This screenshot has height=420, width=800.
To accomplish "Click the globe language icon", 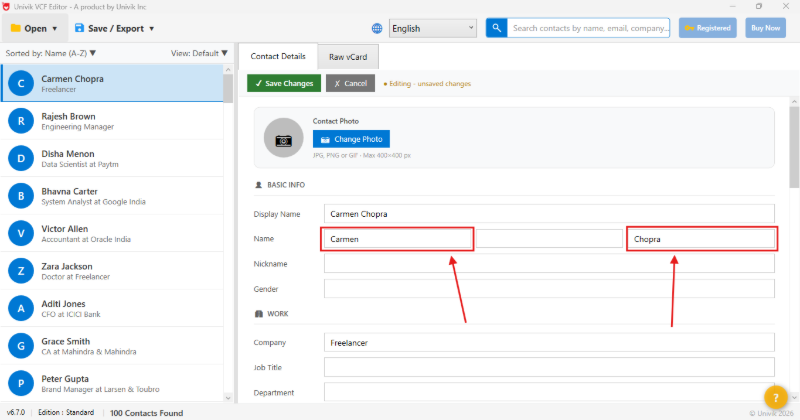I will click(x=377, y=29).
